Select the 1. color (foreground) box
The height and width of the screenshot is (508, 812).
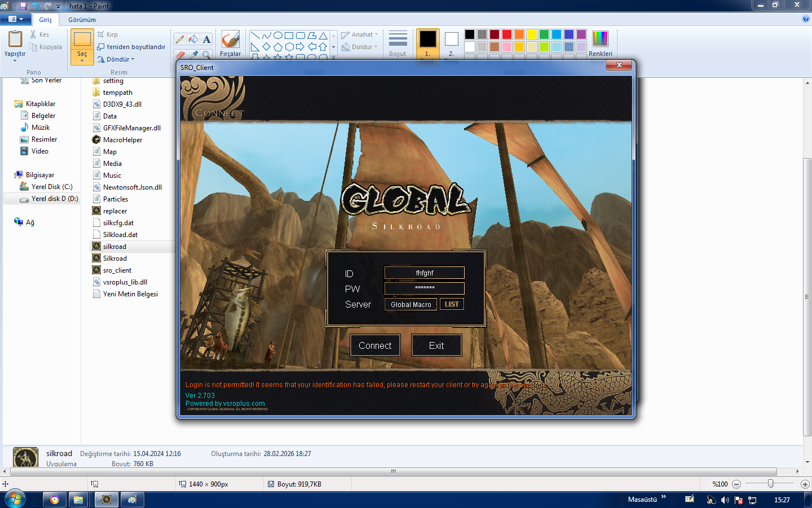tap(427, 43)
